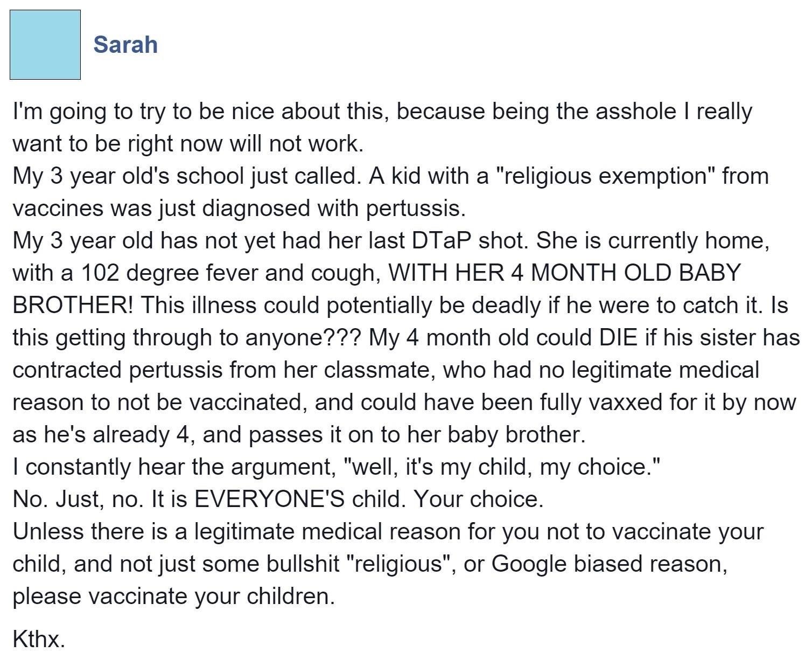Click the closing word Kthx.
Screen dimensions: 812x666
pyautogui.click(x=39, y=639)
